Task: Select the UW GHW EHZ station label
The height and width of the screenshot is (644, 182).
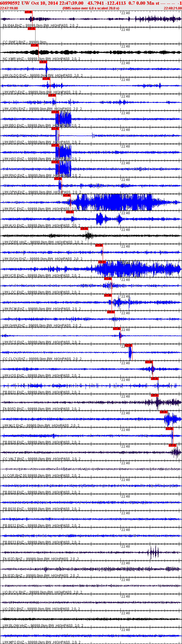Action: 14,326
